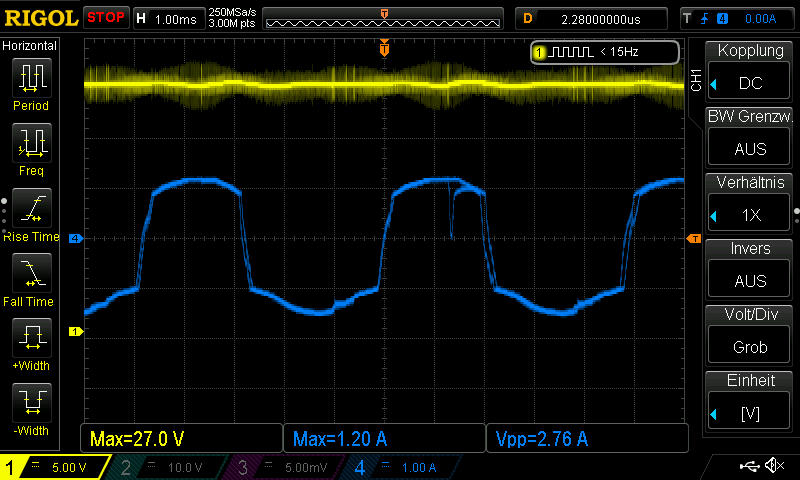Image resolution: width=800 pixels, height=480 pixels.
Task: Click the orange T trigger level marker on the right edge
Action: coord(694,238)
